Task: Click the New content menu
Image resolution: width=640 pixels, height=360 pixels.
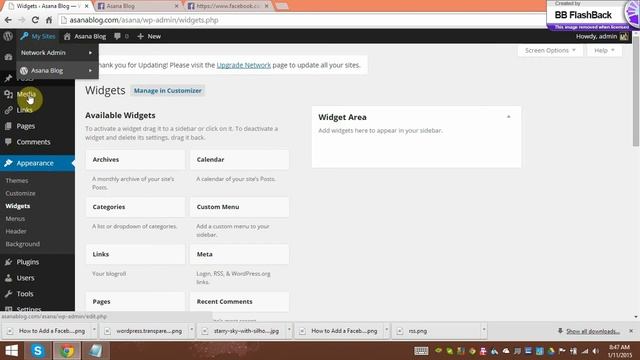Action: (149, 36)
